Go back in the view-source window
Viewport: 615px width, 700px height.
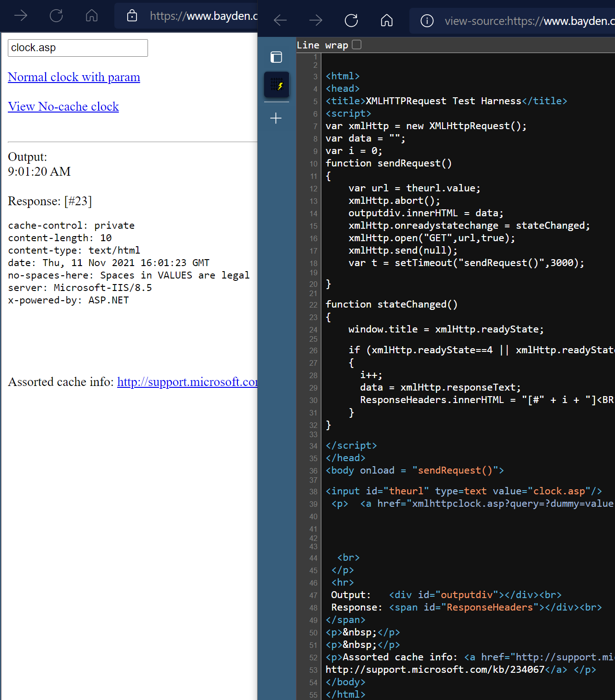[x=280, y=20]
